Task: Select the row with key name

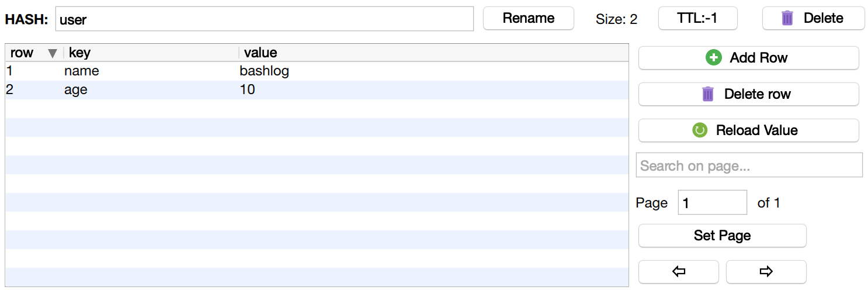Action: (82, 71)
